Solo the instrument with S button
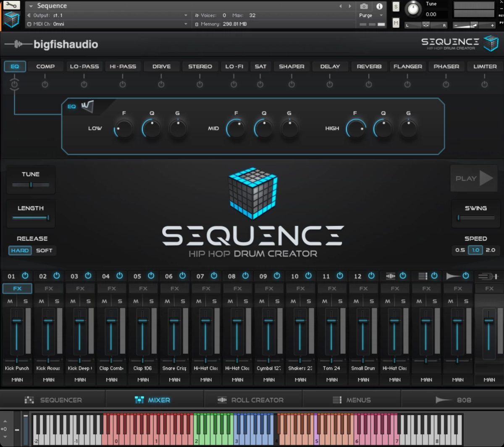The width and height of the screenshot is (504, 447). coord(396,7)
